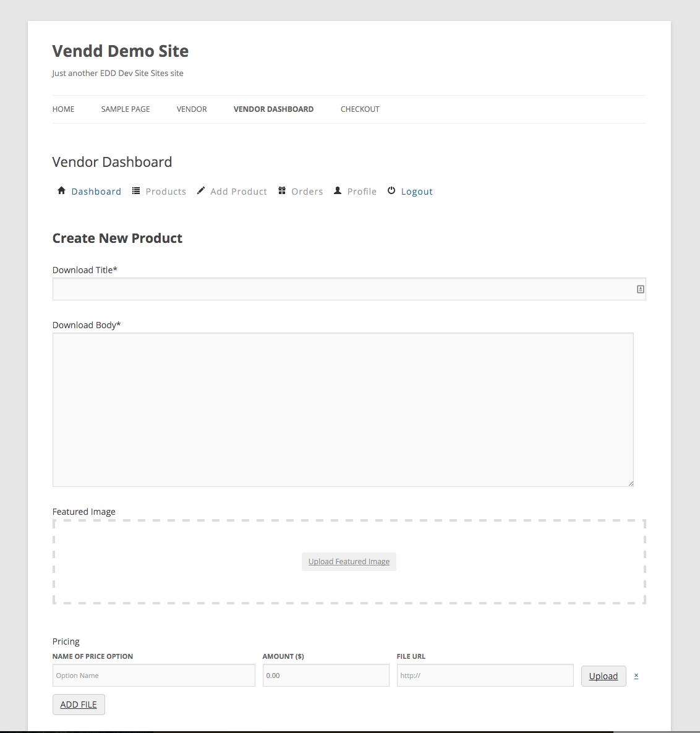The image size is (700, 733).
Task: Select the Amount ($) price field
Action: click(x=326, y=676)
